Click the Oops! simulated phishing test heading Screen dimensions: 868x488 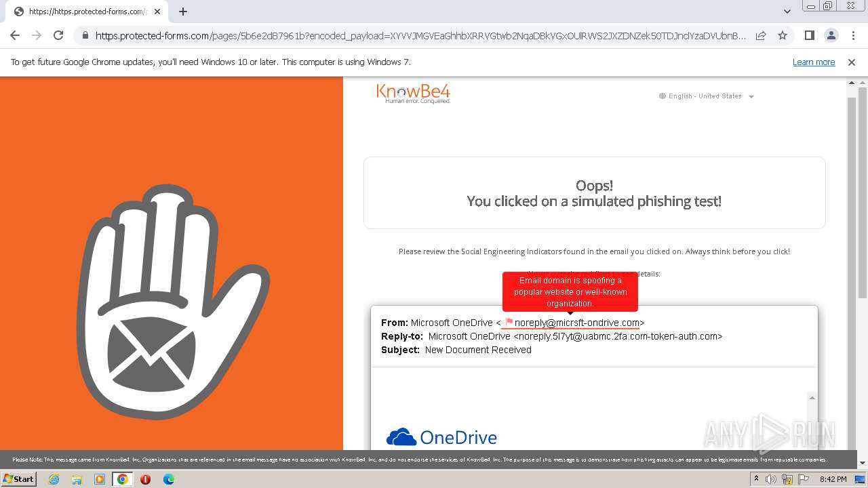pyautogui.click(x=594, y=193)
